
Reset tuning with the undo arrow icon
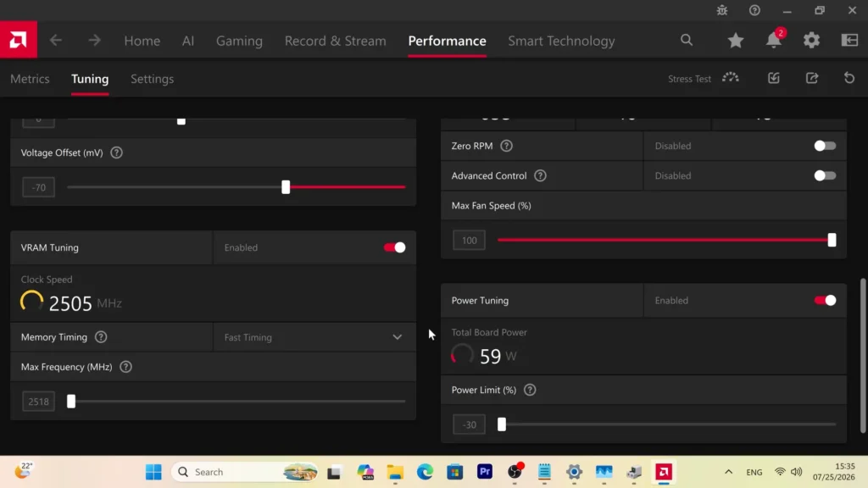(849, 78)
